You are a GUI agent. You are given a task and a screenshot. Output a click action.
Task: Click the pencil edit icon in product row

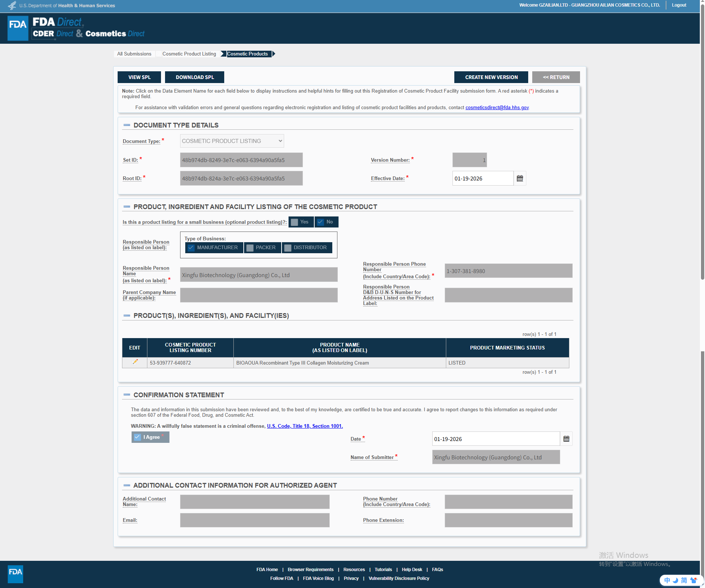(x=135, y=362)
